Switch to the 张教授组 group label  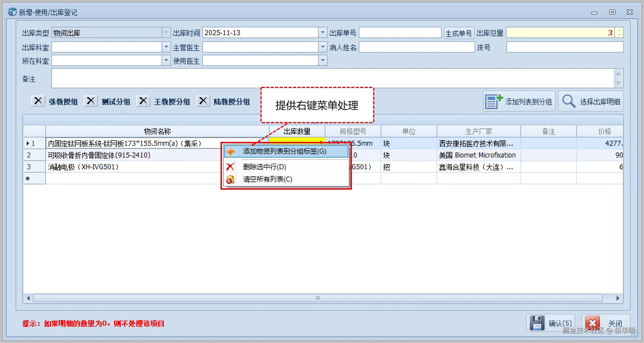pos(63,102)
